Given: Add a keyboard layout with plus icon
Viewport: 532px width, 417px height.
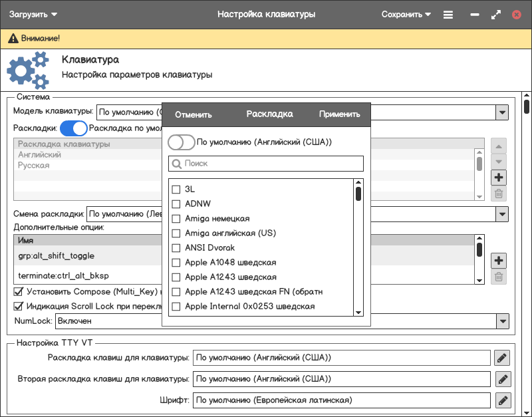Looking at the screenshot, I should (x=499, y=178).
